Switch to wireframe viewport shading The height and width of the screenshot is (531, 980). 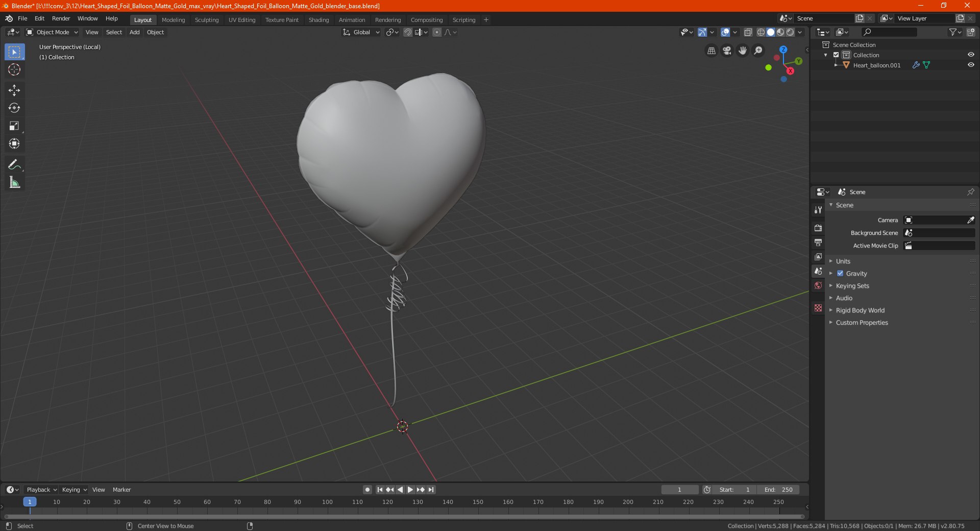pyautogui.click(x=761, y=32)
